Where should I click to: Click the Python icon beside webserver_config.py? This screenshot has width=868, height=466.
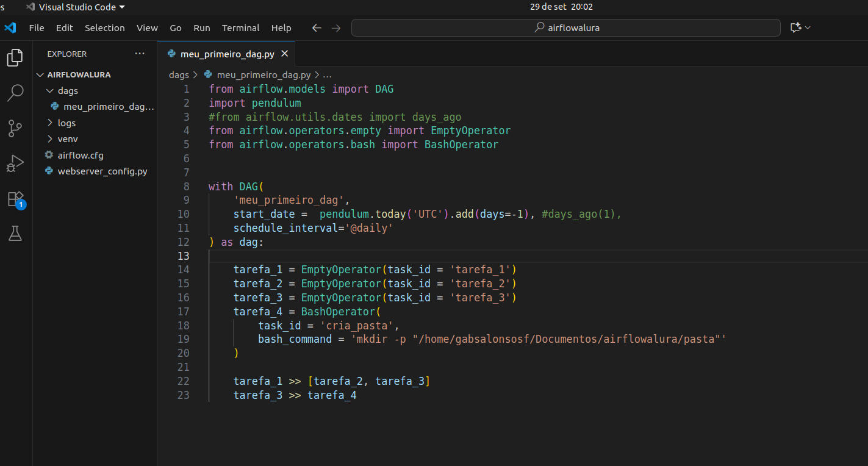pos(49,171)
